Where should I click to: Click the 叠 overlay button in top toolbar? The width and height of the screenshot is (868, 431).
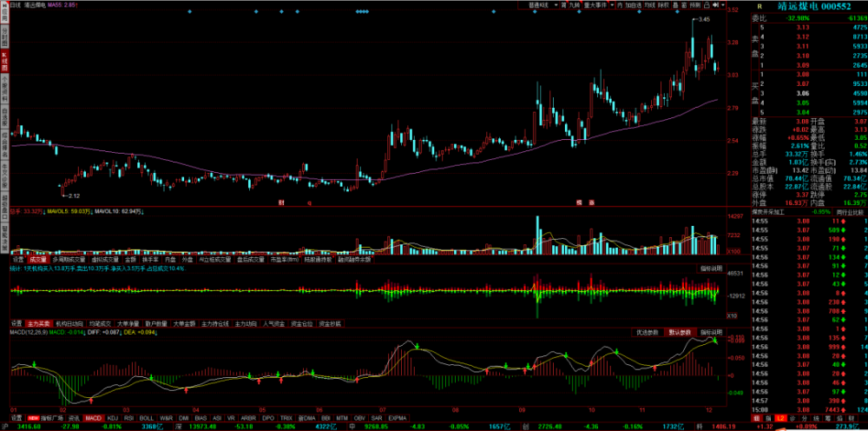[x=674, y=4]
